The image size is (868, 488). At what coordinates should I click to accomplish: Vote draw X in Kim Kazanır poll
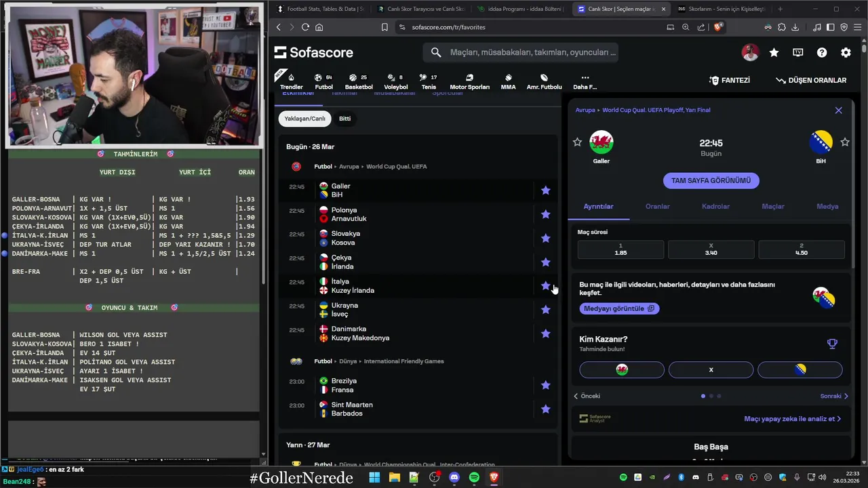tap(711, 369)
